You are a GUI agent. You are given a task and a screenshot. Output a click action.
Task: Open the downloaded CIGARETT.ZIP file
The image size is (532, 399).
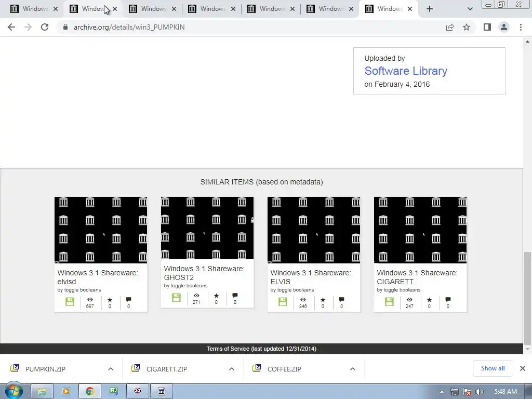167,369
